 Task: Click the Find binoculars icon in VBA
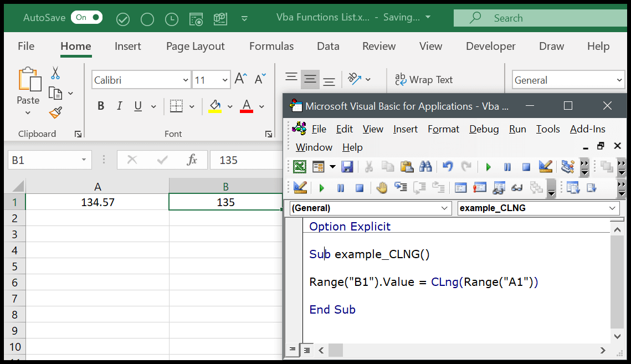(425, 167)
